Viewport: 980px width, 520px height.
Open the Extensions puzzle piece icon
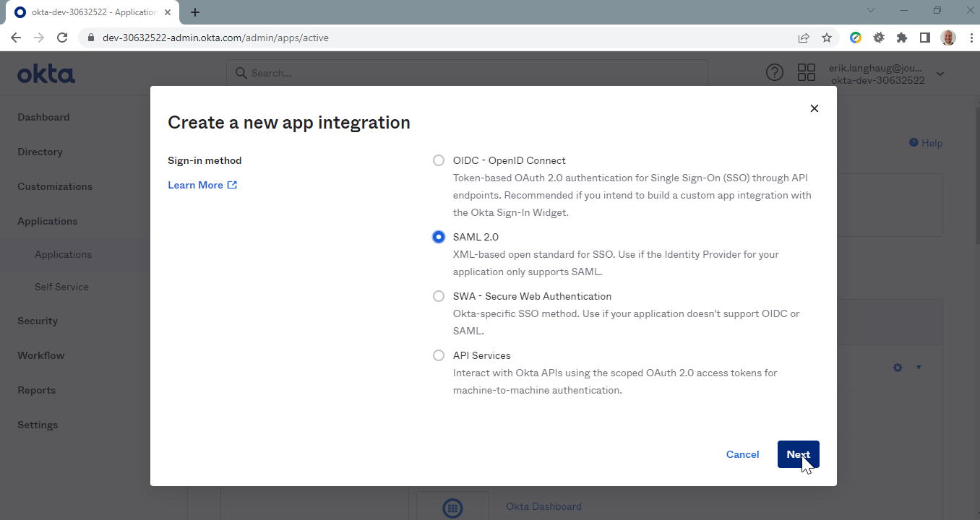click(x=901, y=38)
